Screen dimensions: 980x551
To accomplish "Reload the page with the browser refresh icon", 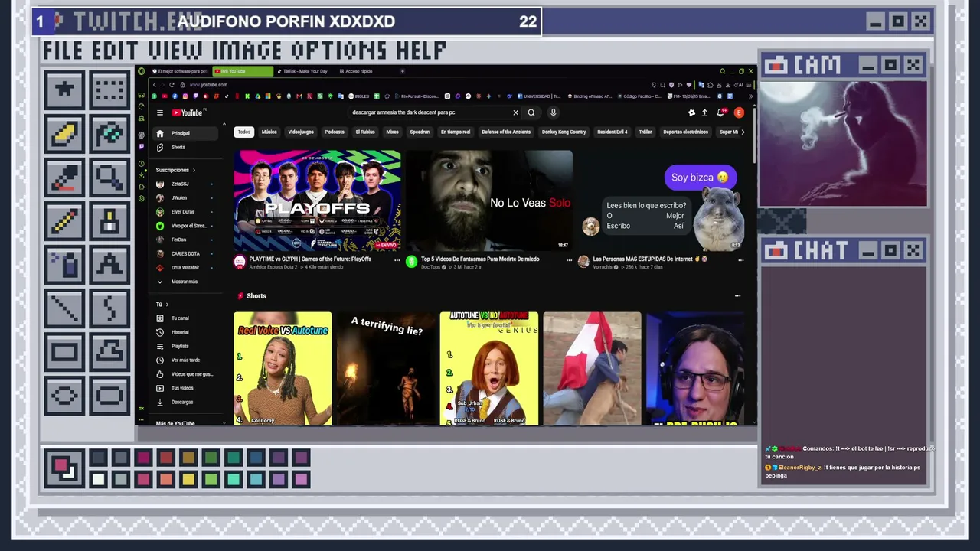I will click(x=171, y=84).
